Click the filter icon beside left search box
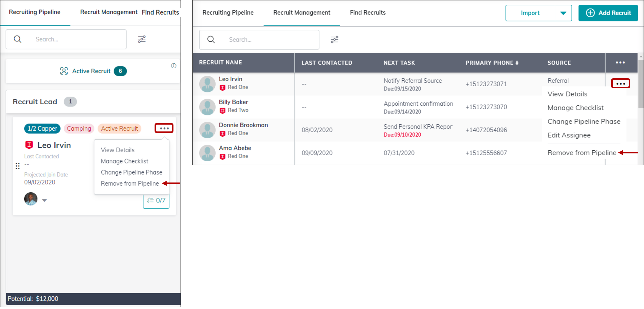The image size is (644, 309). [142, 39]
